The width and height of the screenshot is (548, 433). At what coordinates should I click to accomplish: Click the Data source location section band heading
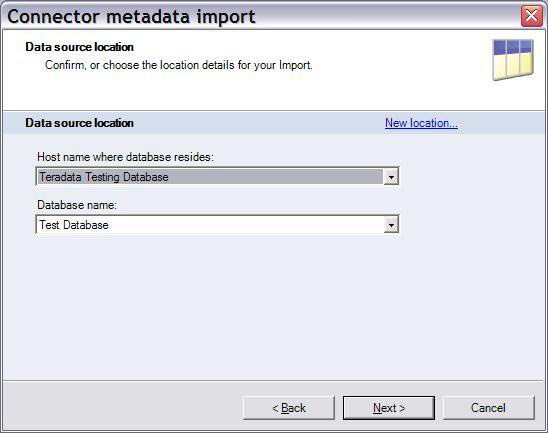(x=79, y=123)
